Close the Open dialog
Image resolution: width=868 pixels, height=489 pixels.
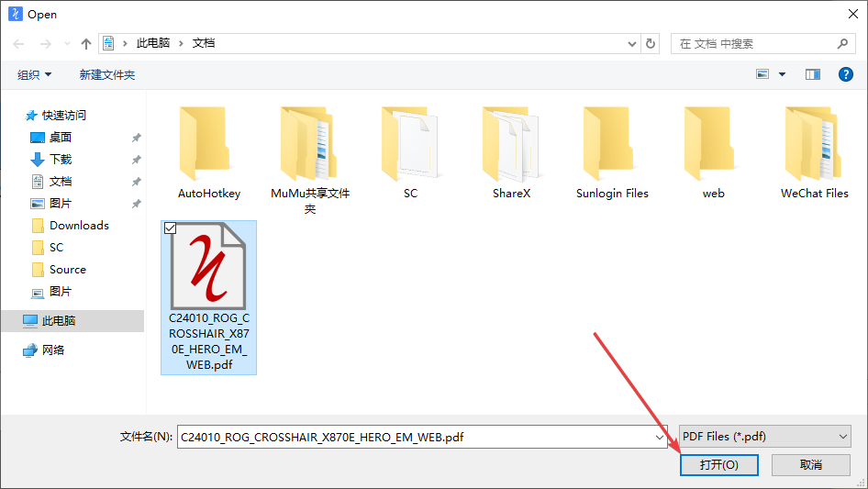[853, 14]
